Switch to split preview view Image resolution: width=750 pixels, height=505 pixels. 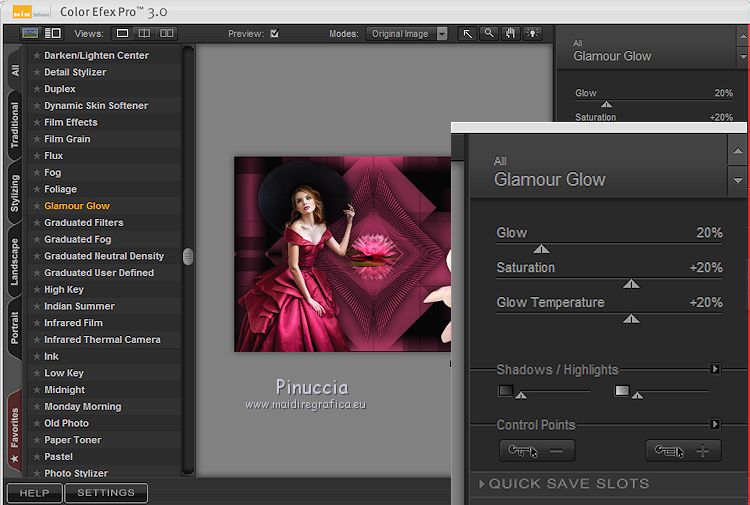click(x=145, y=33)
